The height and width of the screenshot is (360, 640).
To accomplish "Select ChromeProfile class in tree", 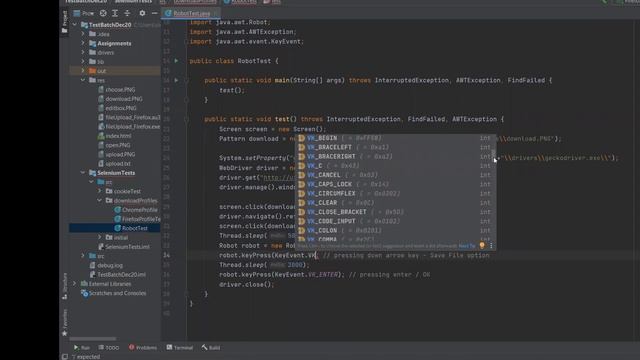I will click(x=140, y=210).
